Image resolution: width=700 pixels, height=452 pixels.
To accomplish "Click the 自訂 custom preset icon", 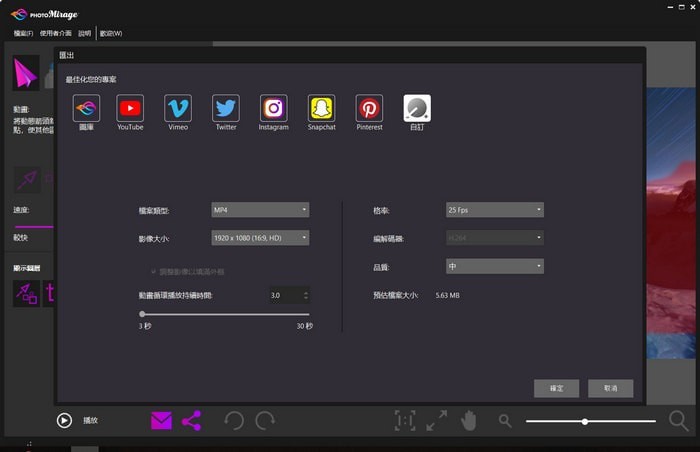I will pyautogui.click(x=417, y=108).
